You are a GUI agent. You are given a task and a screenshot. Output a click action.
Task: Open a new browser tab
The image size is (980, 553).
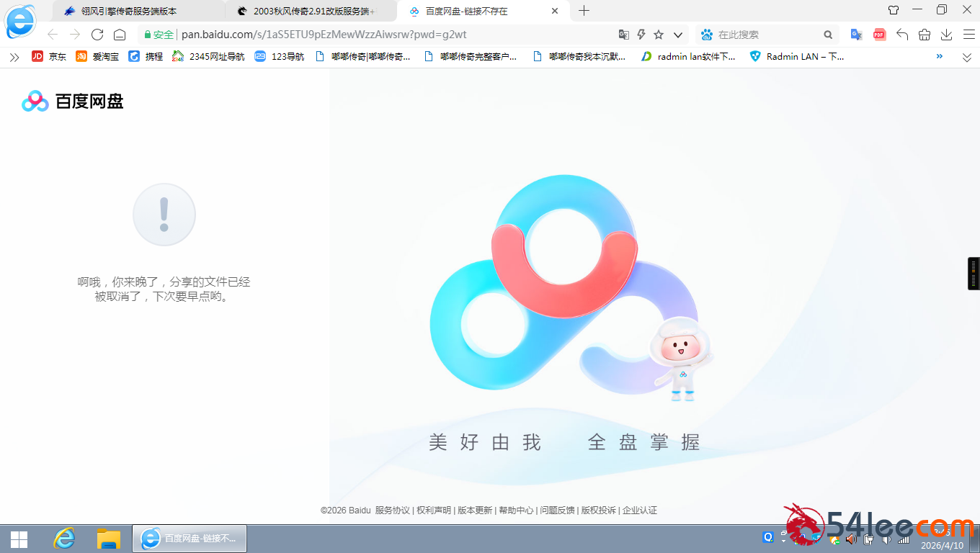(584, 11)
